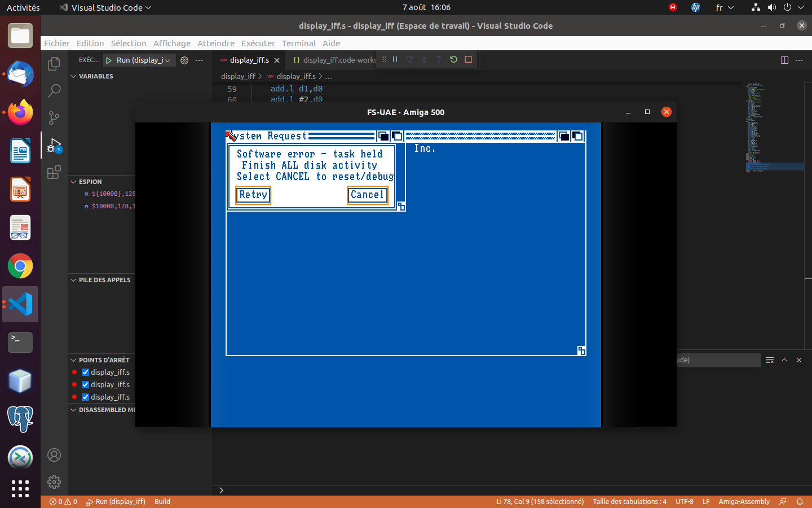Screen dimensions: 812x508
Task: Click the back gadget of Amiga Inc. window
Action: tap(564, 136)
